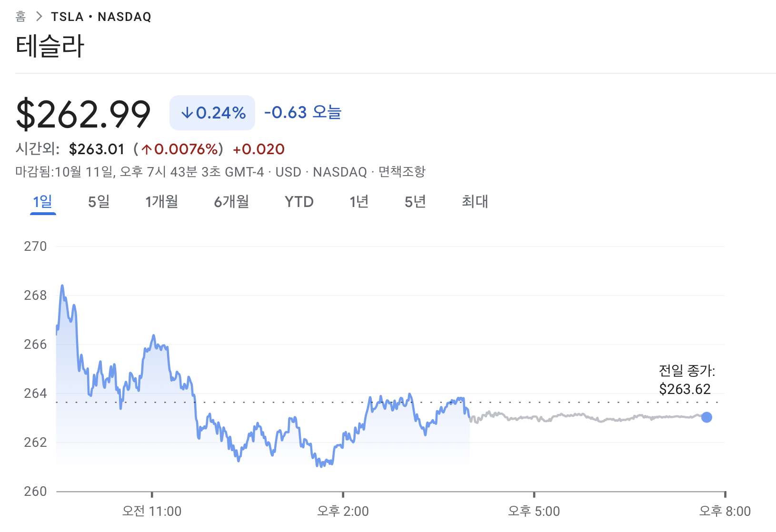Select the 6개월 chart tab
Screen dimensions: 776x532
(231, 202)
